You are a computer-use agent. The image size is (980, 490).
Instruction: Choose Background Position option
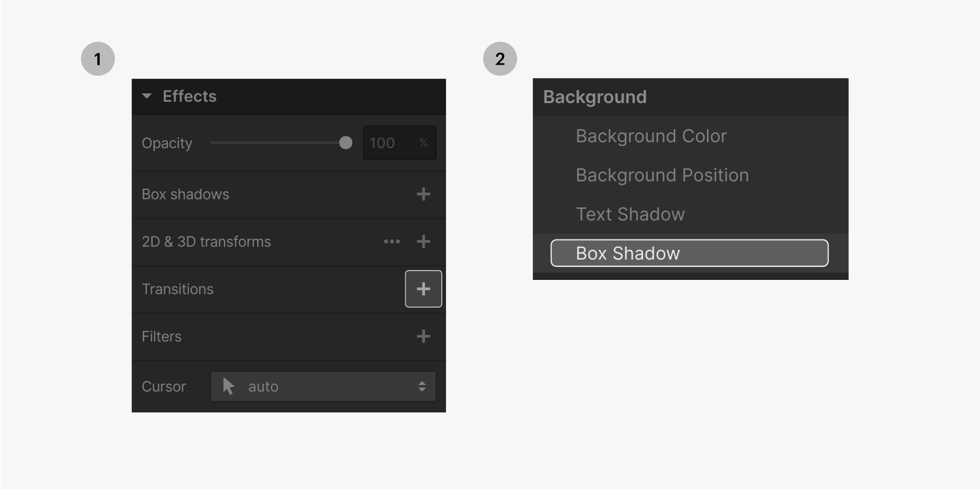662,175
